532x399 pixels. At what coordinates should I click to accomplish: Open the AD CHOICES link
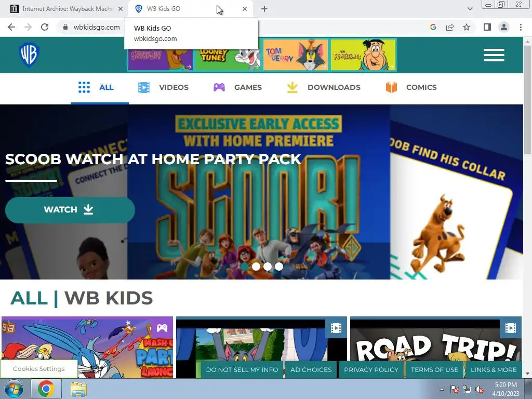pos(311,370)
